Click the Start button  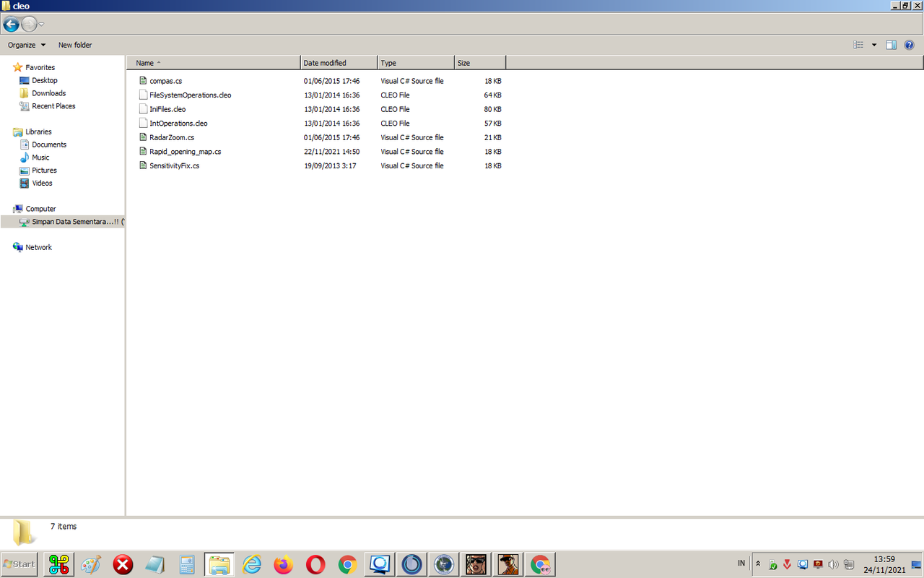pos(19,564)
